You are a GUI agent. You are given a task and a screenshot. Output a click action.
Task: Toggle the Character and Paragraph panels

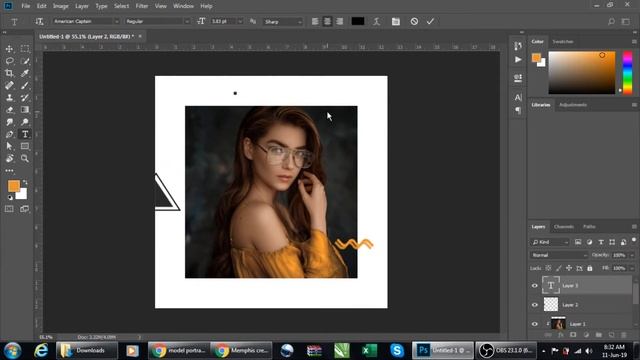pos(396,21)
